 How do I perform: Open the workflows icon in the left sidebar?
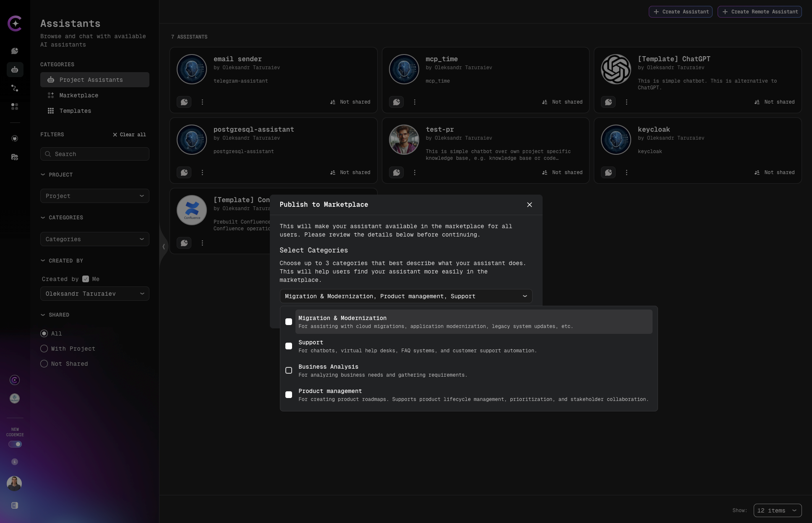coord(15,88)
